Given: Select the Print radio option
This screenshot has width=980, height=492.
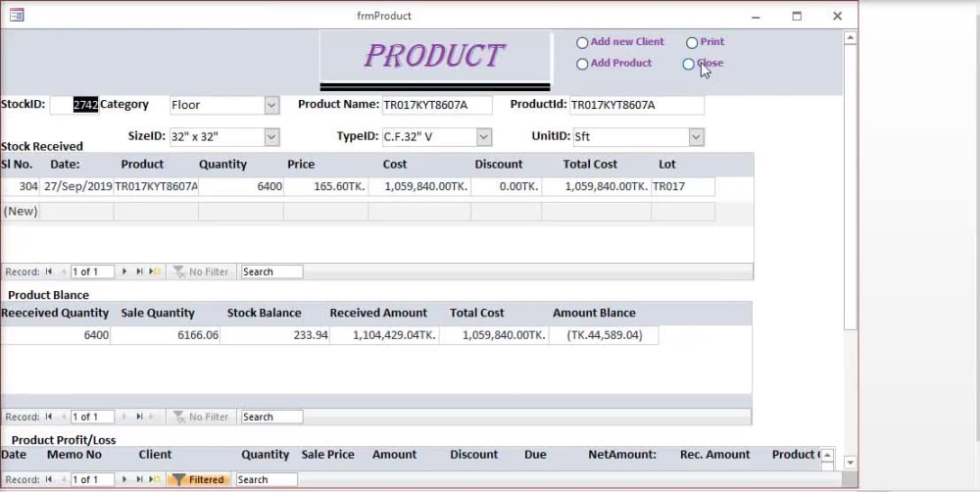Looking at the screenshot, I should (692, 42).
